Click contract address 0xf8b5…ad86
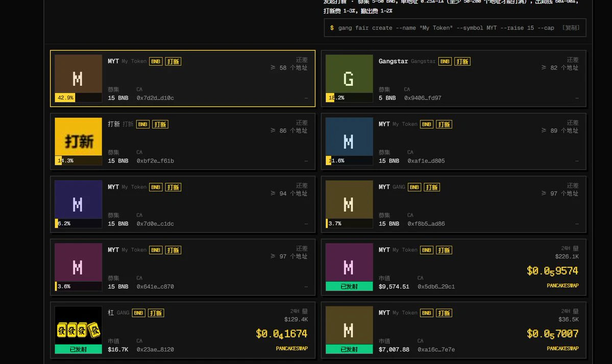Screen dimensions: 612x364 click(426, 224)
